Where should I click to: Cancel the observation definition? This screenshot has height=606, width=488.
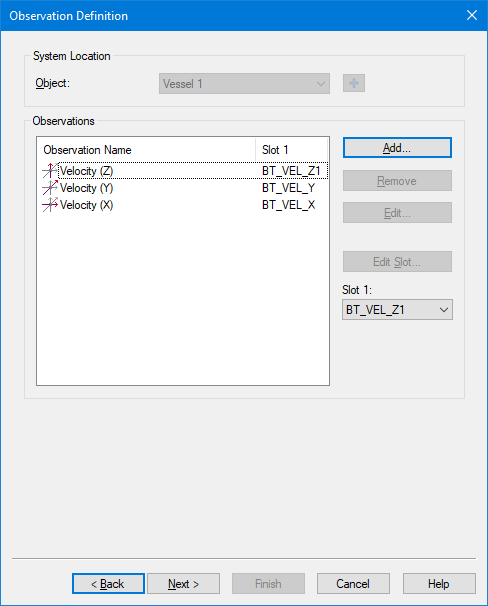click(x=353, y=584)
